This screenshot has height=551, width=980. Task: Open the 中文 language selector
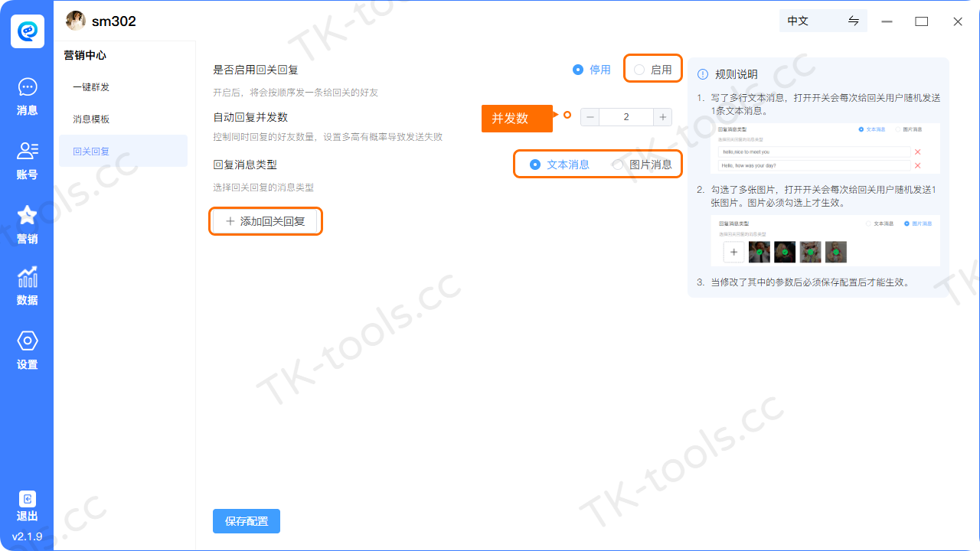pos(823,21)
